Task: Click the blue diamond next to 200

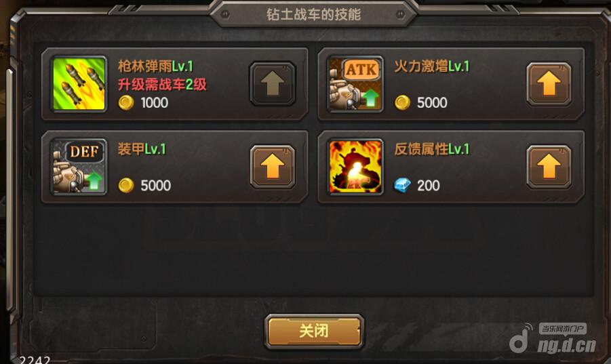Action: [402, 185]
